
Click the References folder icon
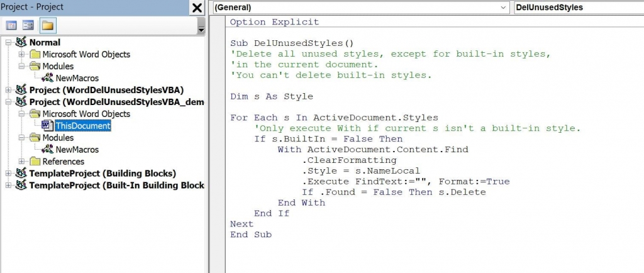point(35,162)
